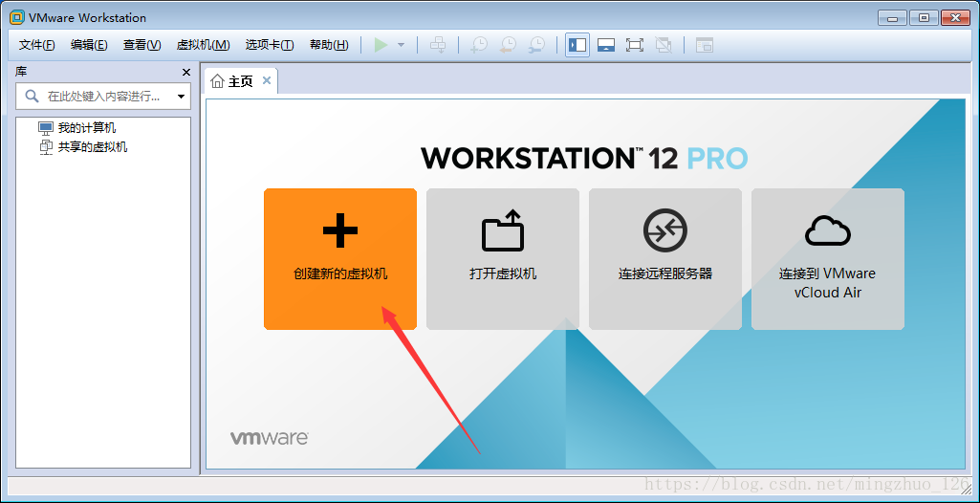
Task: Select 共享的虚拟机 in the library tree
Action: tap(93, 147)
